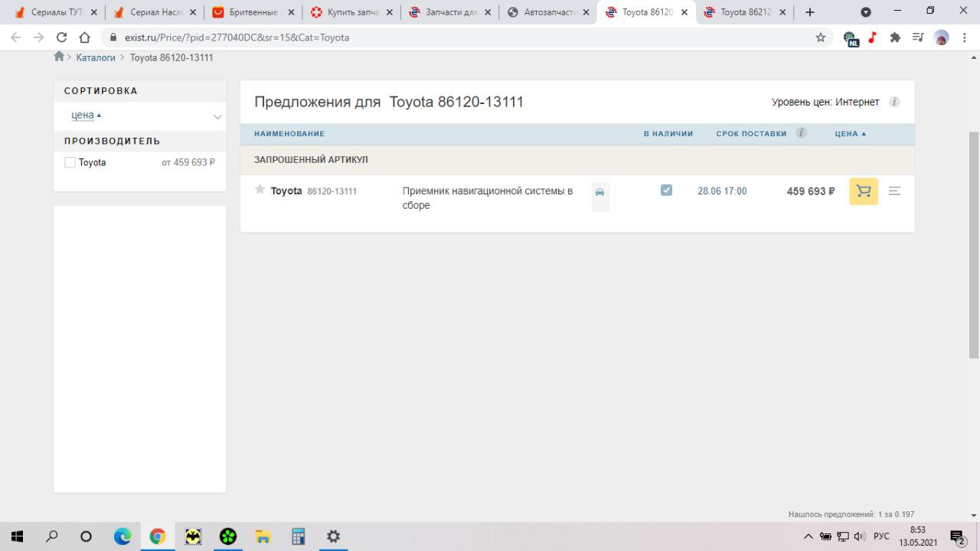The height and width of the screenshot is (551, 980).
Task: Open Cortana circle on taskbar
Action: tap(86, 536)
